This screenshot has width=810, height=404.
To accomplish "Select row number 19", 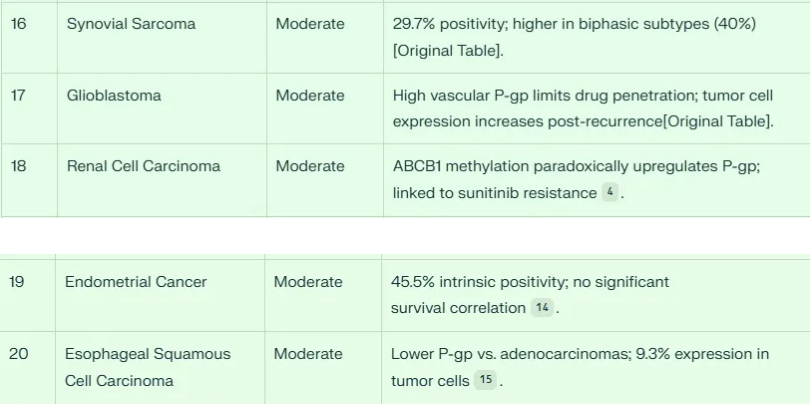I will (x=18, y=282).
